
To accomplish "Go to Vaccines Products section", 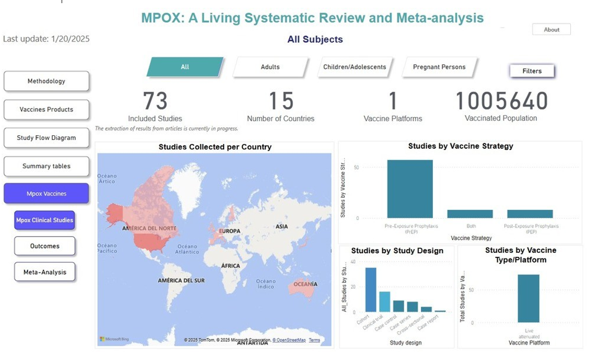I will coord(46,110).
